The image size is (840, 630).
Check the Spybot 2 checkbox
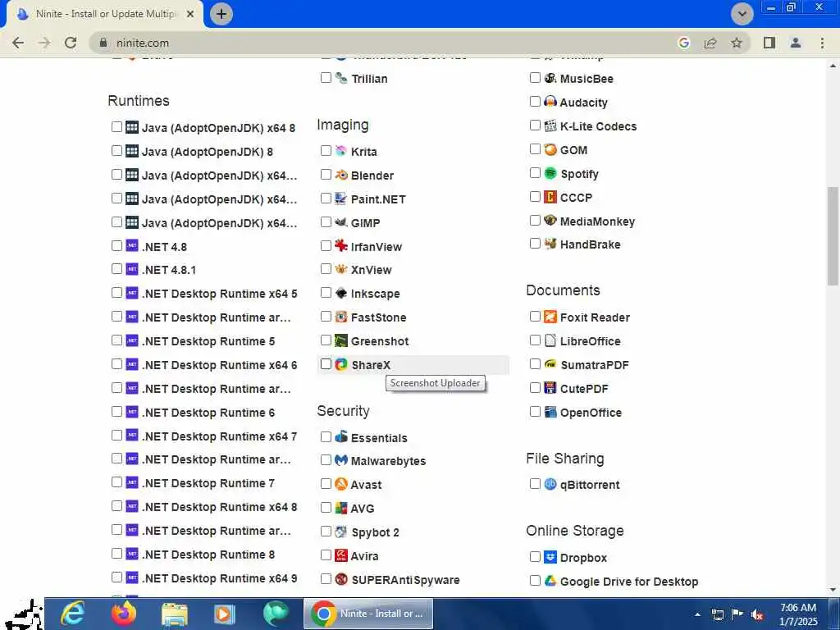(326, 531)
